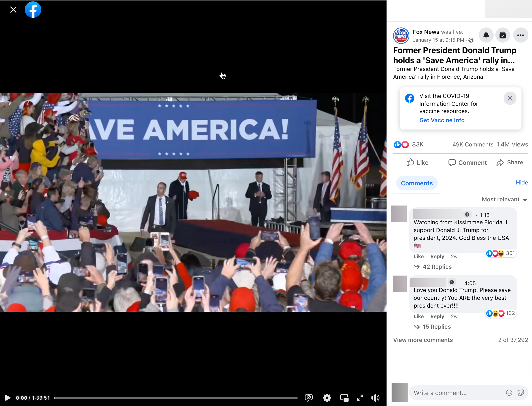
Task: Enter fullscreen video mode
Action: (360, 398)
